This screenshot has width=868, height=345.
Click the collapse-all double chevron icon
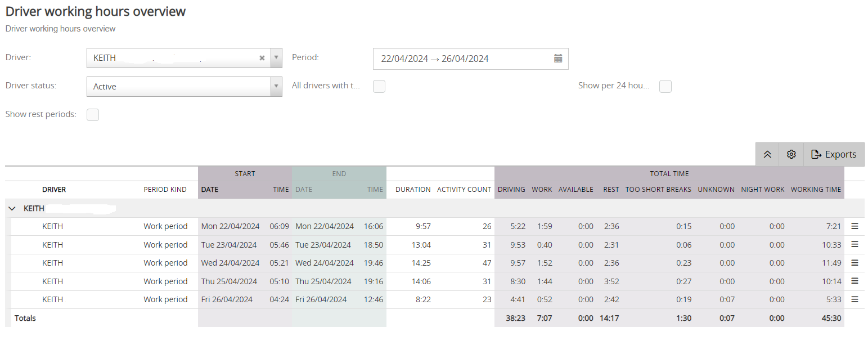tap(767, 154)
